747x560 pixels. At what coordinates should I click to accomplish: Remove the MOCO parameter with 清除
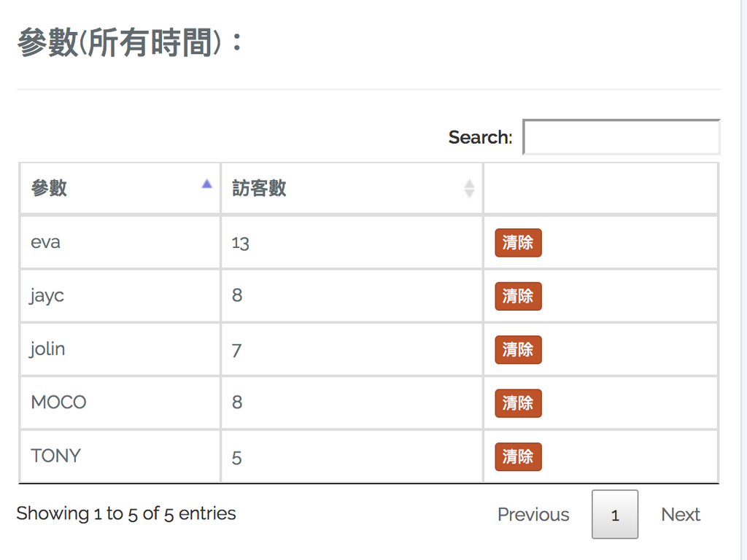coord(518,402)
